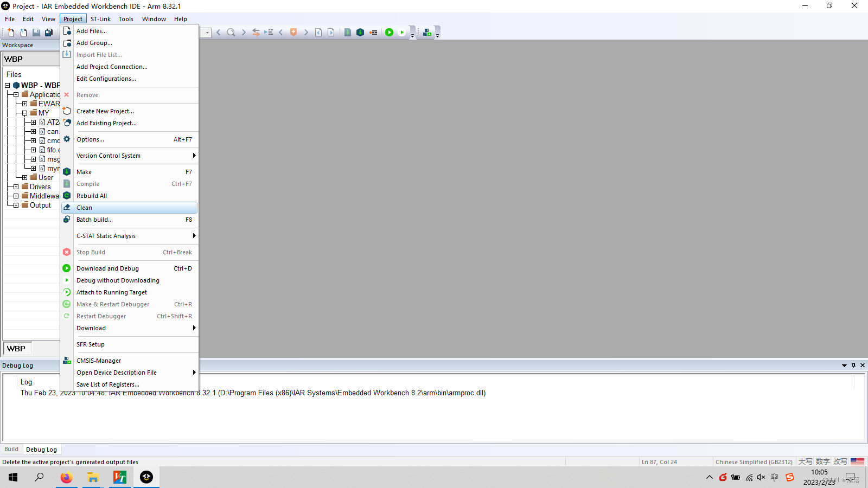The height and width of the screenshot is (488, 868).
Task: Click the Find magnifier toolbar icon
Action: [x=231, y=33]
